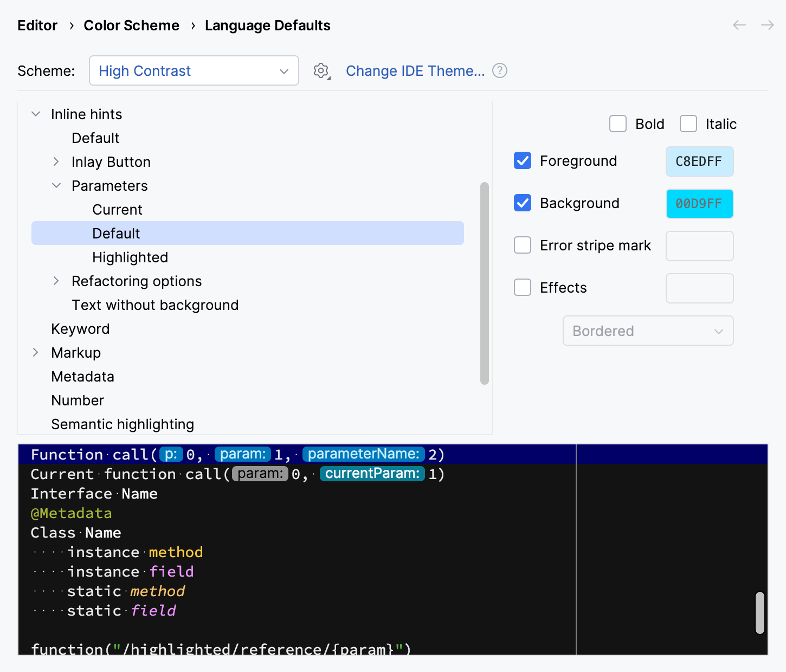The image size is (786, 672).
Task: Expand the Refactoring options node
Action: pos(56,281)
